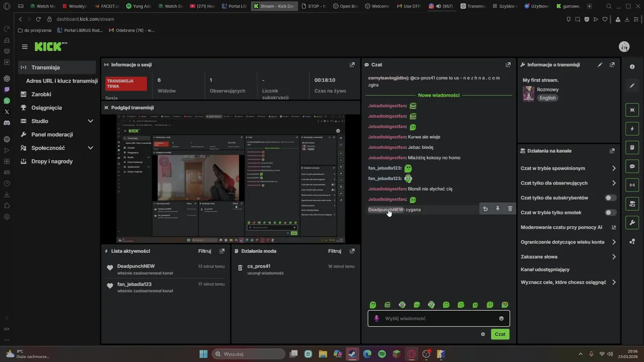
Task: Open Filtruj in Lista aktywności panel
Action: (204, 251)
